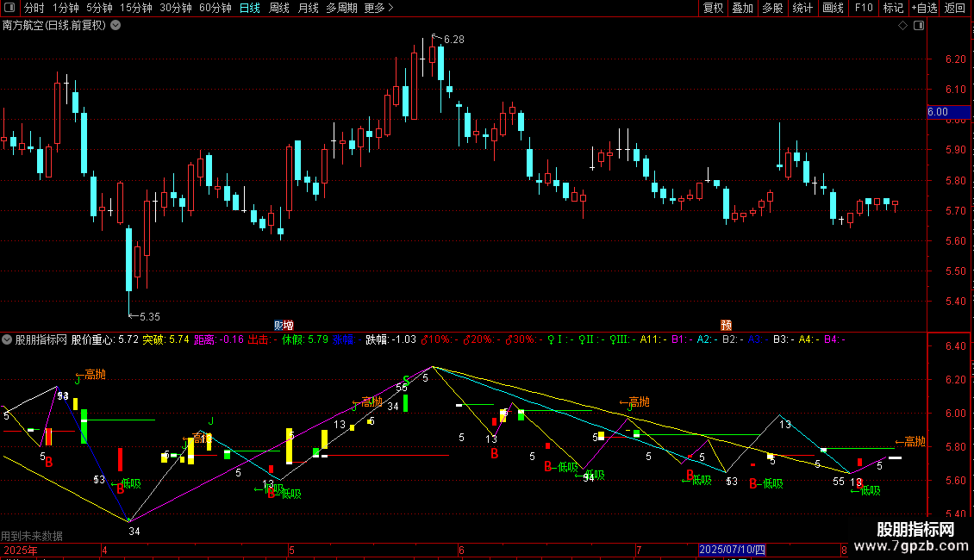Image resolution: width=974 pixels, height=560 pixels.
Task: Click the 休假: 5.79 indicator value
Action: 305,339
